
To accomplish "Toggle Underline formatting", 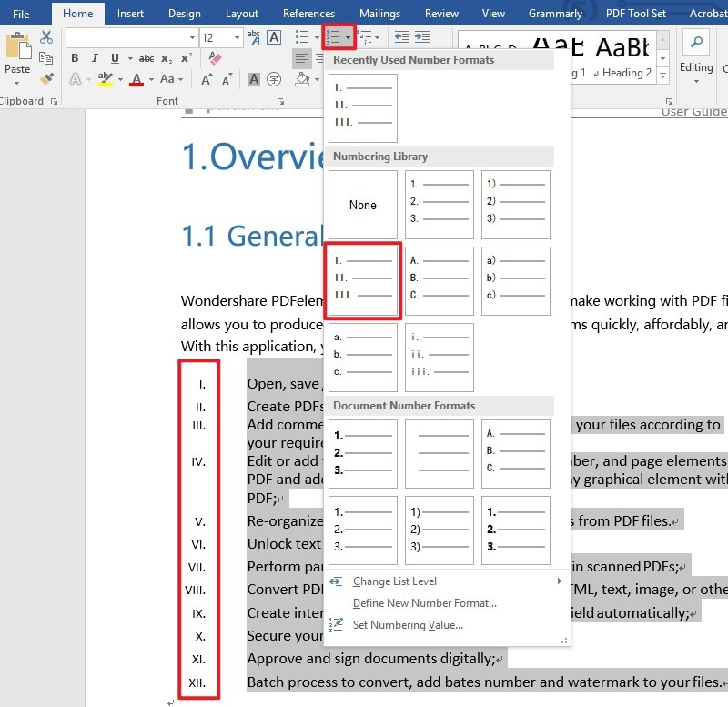I will [115, 58].
